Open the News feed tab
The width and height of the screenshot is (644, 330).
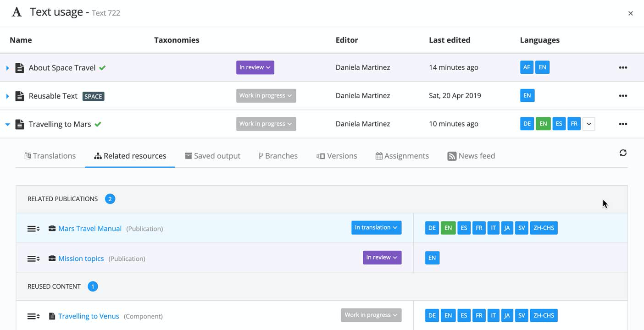coord(471,156)
